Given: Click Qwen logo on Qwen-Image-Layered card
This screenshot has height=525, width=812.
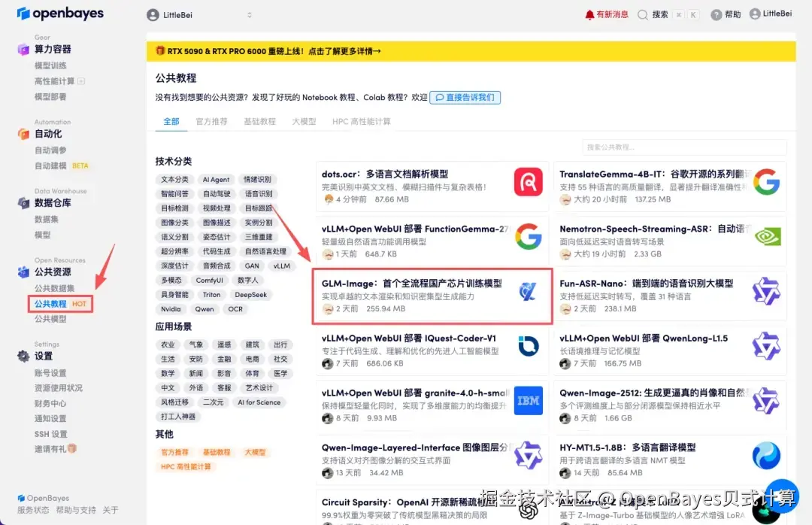Looking at the screenshot, I should (529, 455).
